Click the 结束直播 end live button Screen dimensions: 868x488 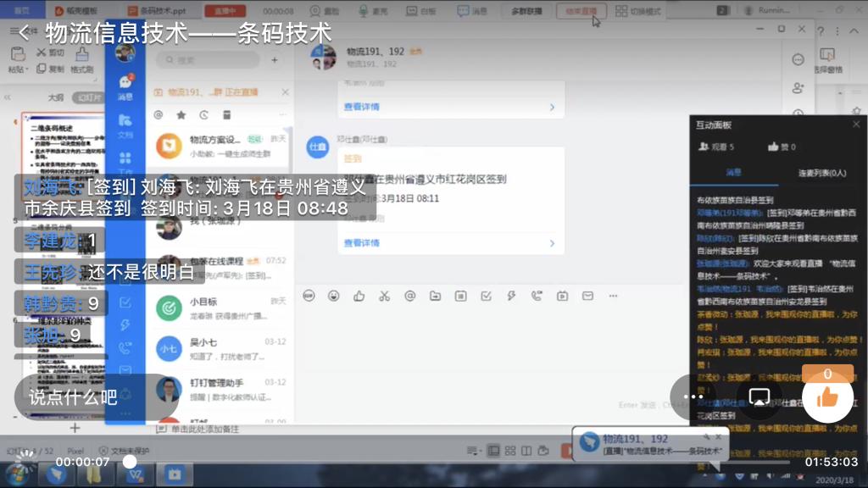tap(581, 11)
